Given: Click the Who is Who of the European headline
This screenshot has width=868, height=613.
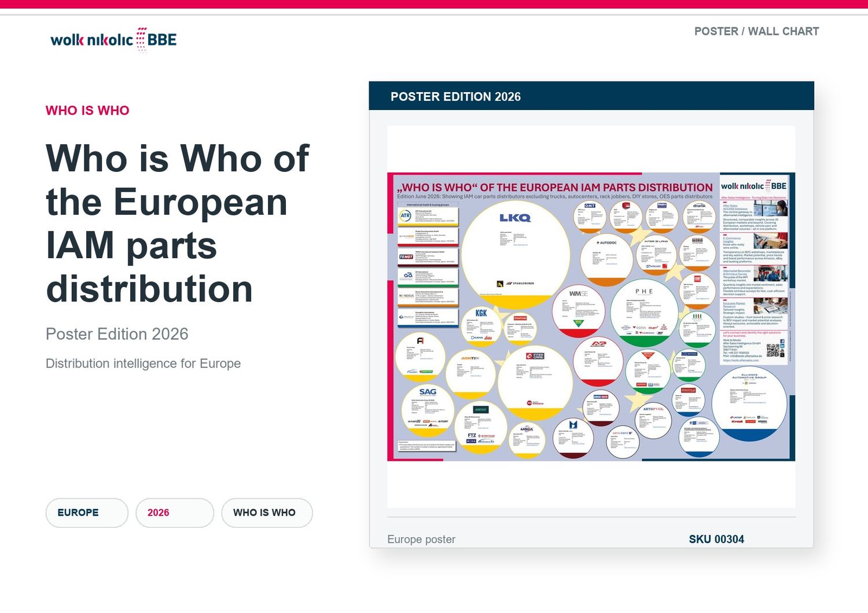Looking at the screenshot, I should pyautogui.click(x=178, y=223).
